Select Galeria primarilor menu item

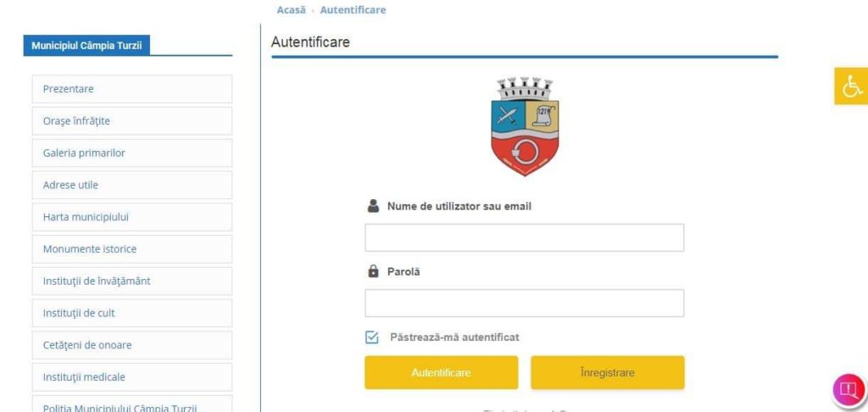(x=131, y=153)
